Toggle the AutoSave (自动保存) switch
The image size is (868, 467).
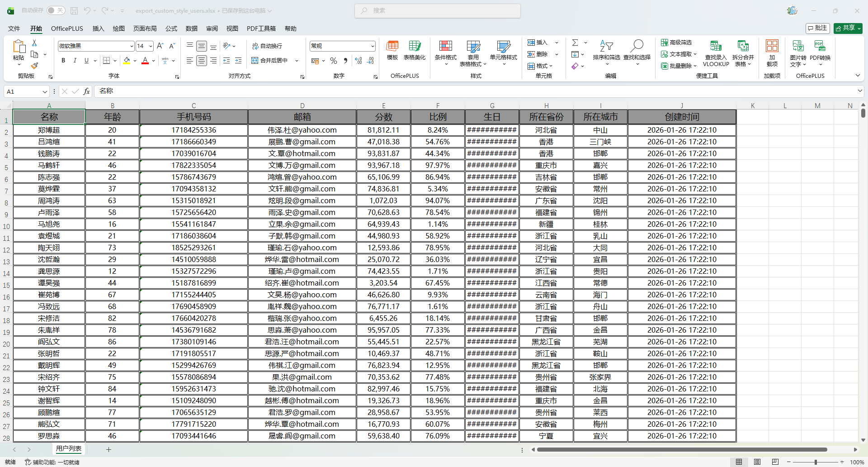pos(56,10)
